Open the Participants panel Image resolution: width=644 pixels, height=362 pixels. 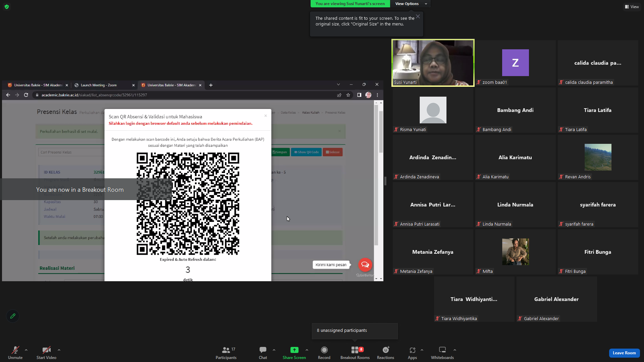(226, 353)
